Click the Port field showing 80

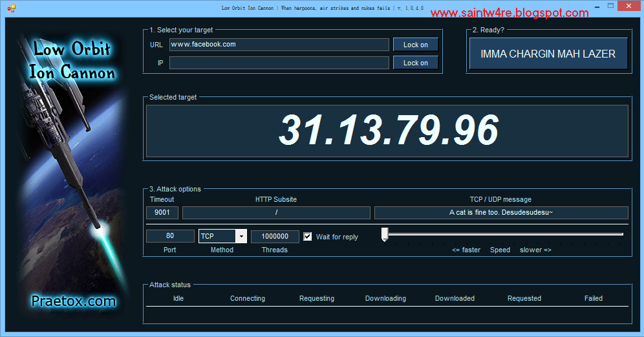click(x=170, y=236)
